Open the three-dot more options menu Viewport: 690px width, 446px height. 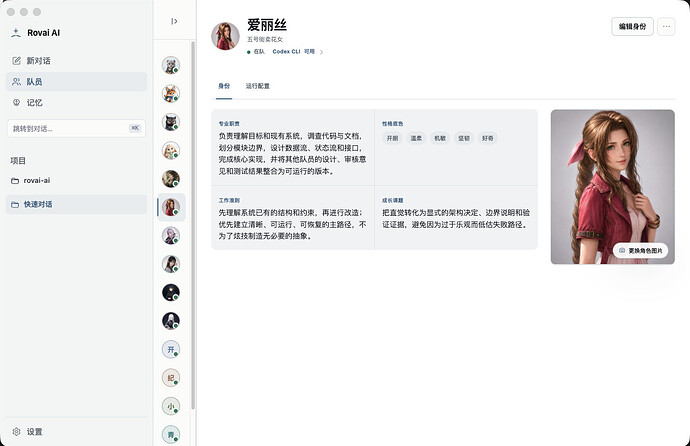(666, 26)
